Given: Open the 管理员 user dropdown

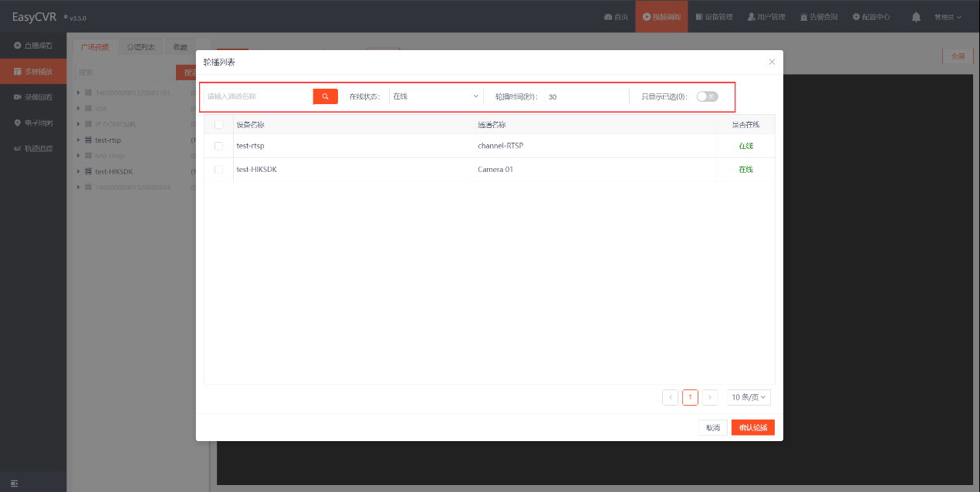Looking at the screenshot, I should pyautogui.click(x=948, y=16).
